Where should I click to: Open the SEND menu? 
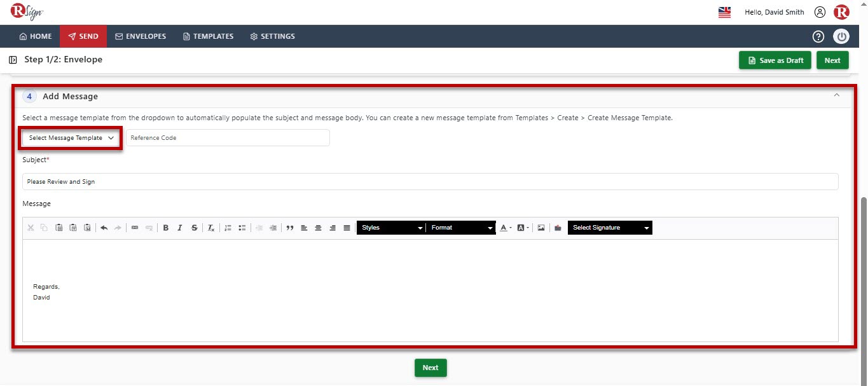[x=83, y=36]
